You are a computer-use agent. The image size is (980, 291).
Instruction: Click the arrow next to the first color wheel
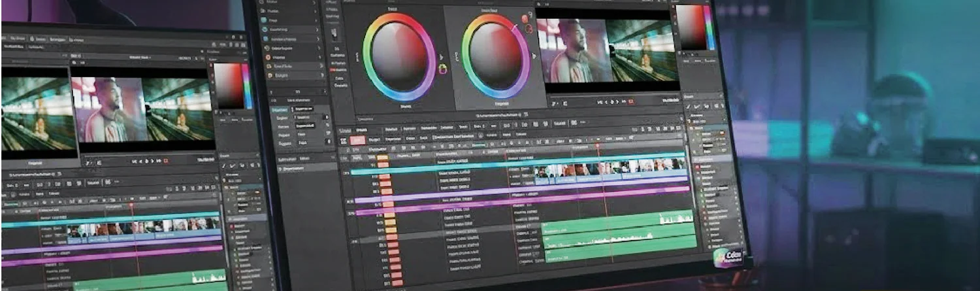[442, 56]
